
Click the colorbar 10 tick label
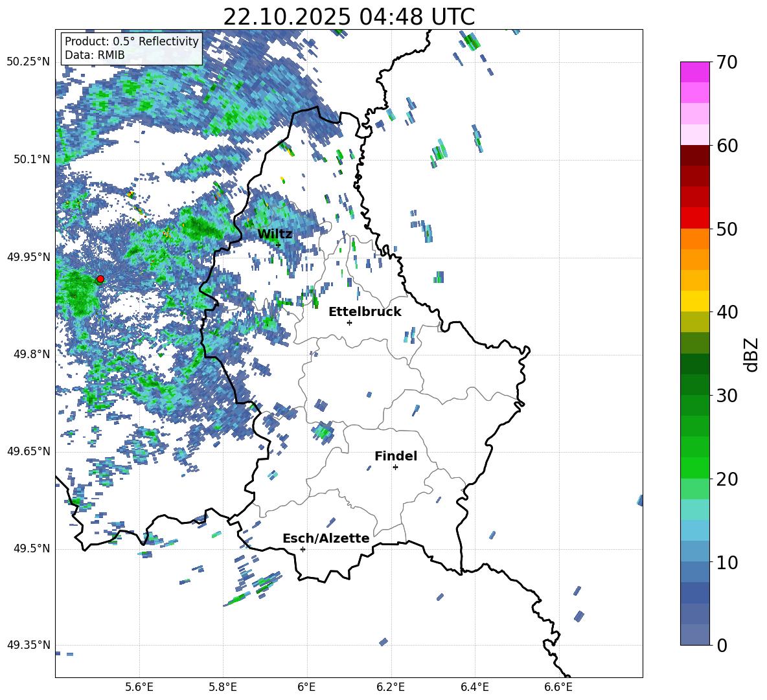coord(727,562)
